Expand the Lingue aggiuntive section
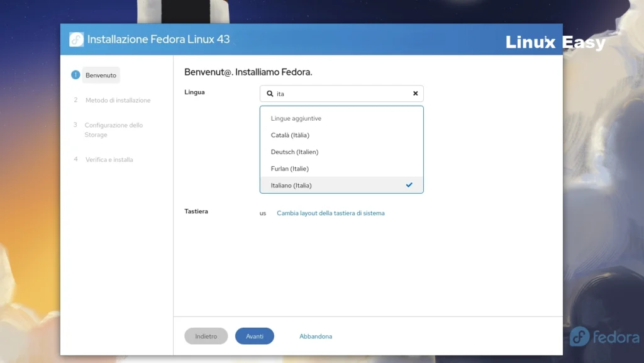 point(295,118)
